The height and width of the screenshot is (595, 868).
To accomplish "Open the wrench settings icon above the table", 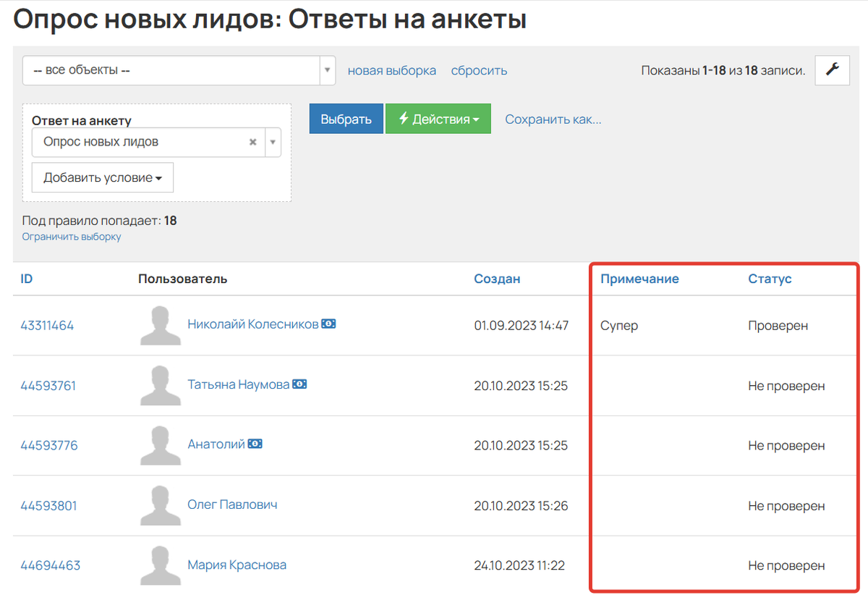I will (832, 70).
